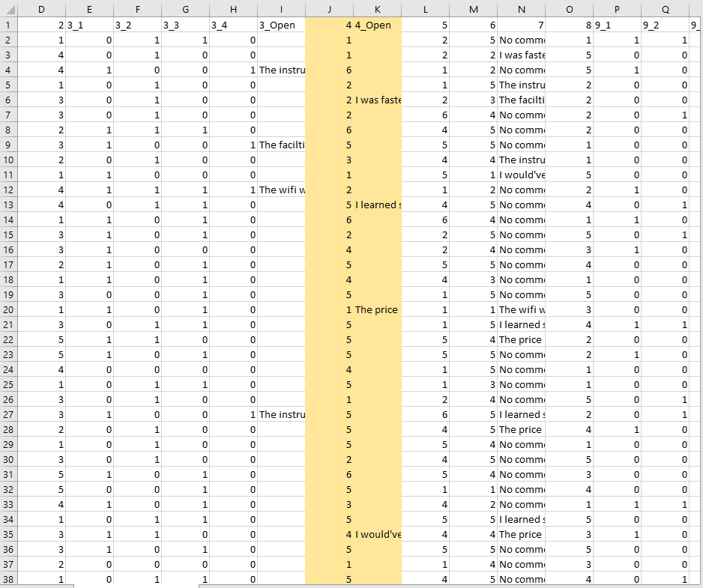Click 'The price' cell in column K

[377, 309]
